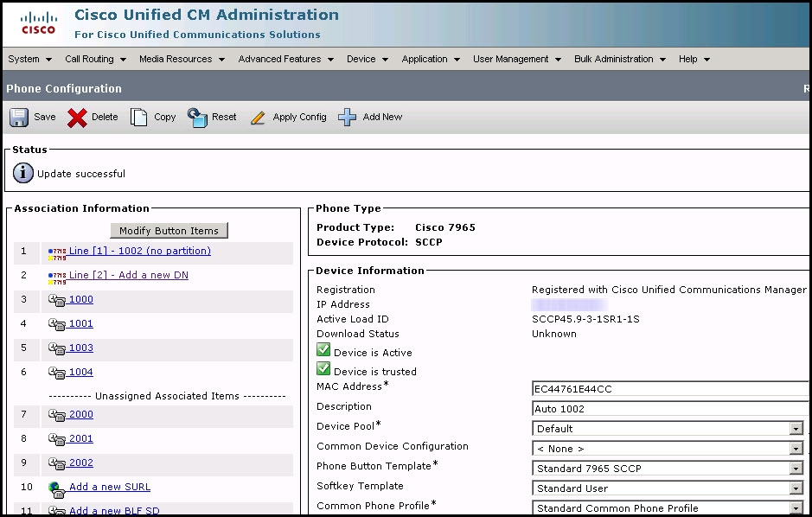812x517 pixels.
Task: Click the Modify Button Items button
Action: [169, 231]
